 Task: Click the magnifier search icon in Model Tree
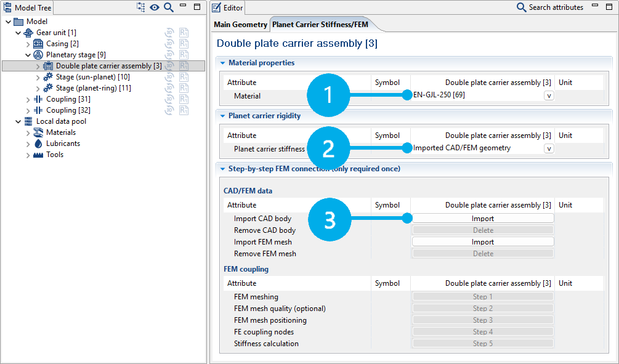click(x=168, y=7)
